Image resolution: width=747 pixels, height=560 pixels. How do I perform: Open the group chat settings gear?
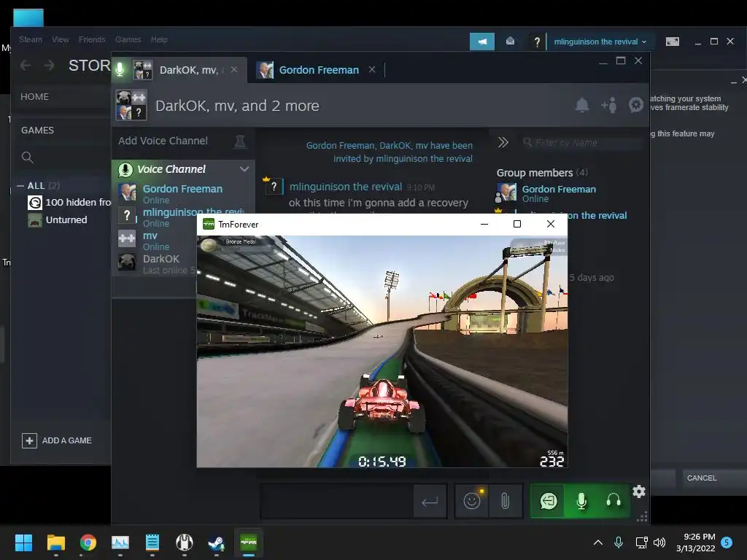(x=635, y=105)
